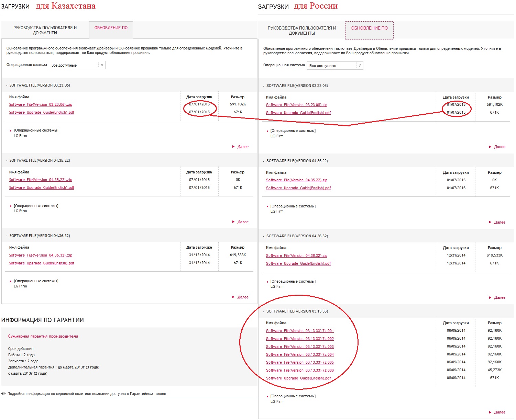Select the Kazakhstan 'Обновление ПО' tab
Screen dimensions: 516x420
click(x=111, y=28)
